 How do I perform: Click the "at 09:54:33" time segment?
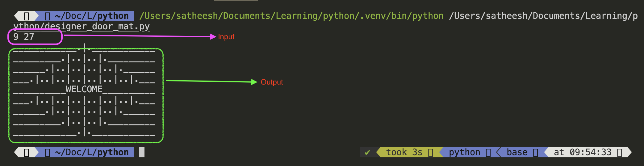click(582, 152)
